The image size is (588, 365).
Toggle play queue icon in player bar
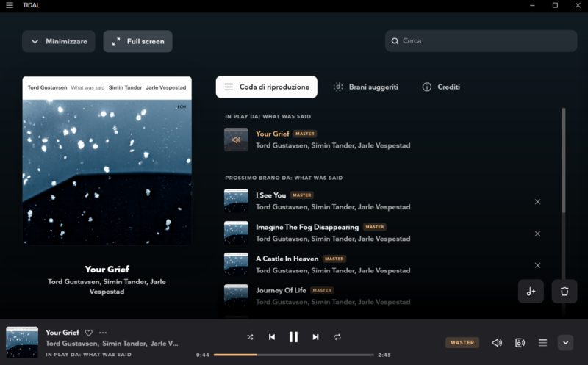543,342
